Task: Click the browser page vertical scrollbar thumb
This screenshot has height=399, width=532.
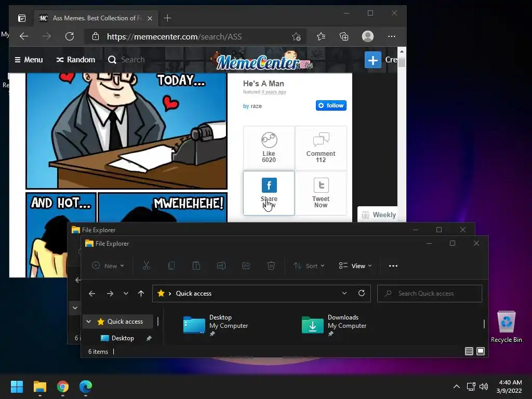Action: tap(402, 62)
